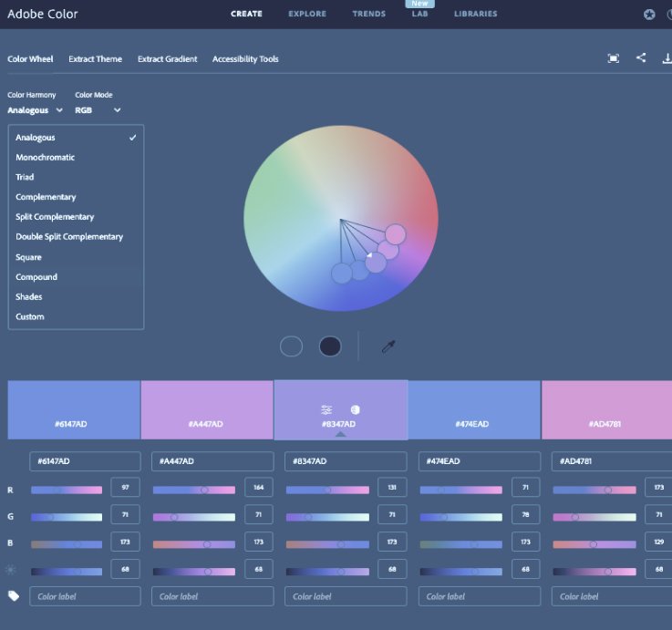Select Split Complementary harmony rule
Image resolution: width=672 pixels, height=630 pixels.
(76, 217)
